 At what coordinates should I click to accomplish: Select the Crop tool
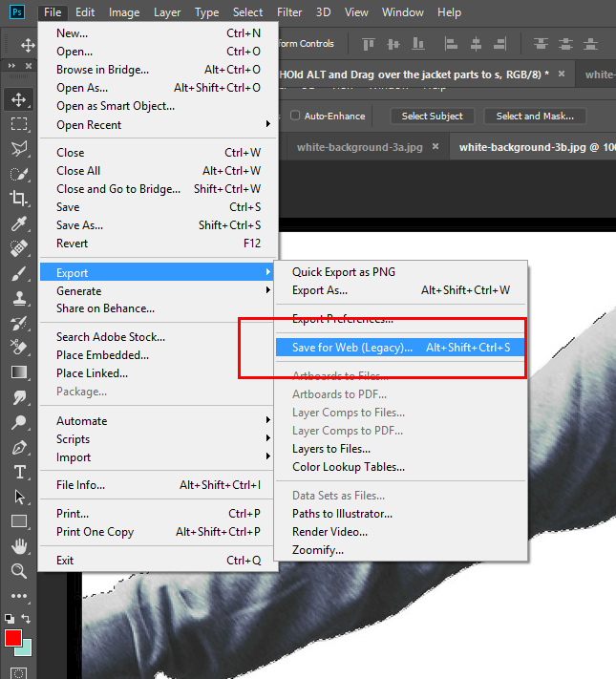18,199
